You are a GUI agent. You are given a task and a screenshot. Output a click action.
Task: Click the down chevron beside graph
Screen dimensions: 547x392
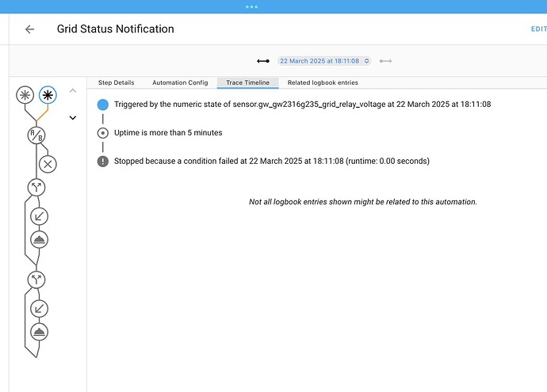point(73,118)
